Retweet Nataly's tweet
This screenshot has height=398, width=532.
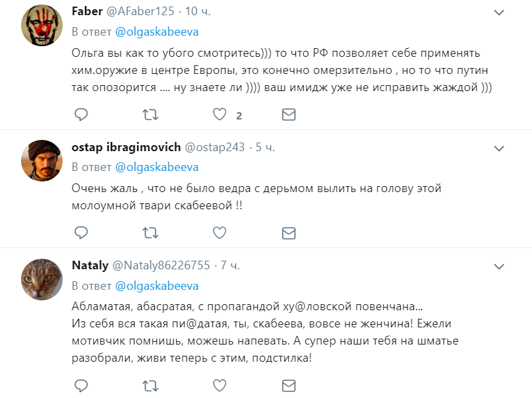[x=150, y=384]
